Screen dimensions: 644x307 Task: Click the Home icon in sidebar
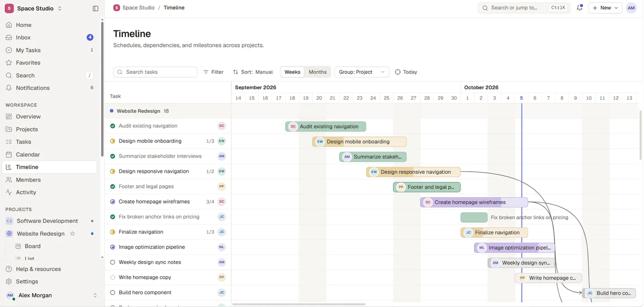[9, 25]
